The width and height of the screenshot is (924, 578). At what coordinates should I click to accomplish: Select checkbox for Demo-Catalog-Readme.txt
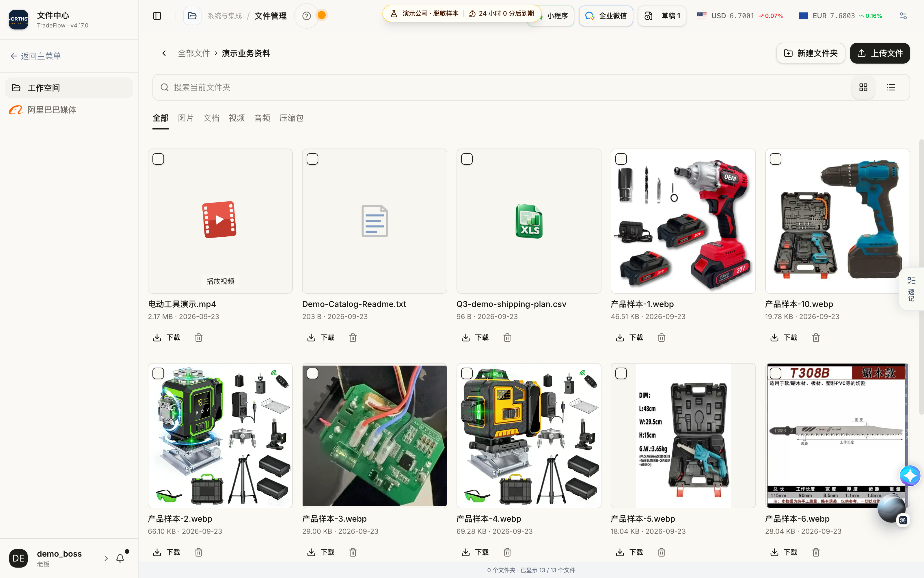312,159
